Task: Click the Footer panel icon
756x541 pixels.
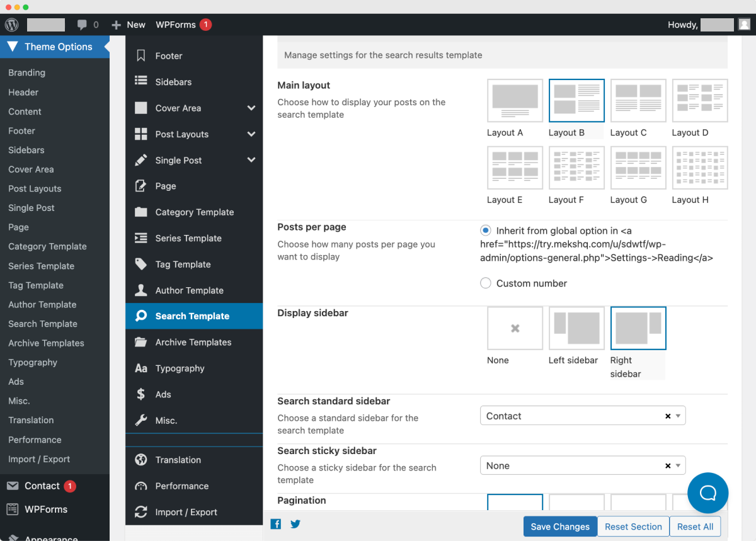Action: tap(141, 55)
